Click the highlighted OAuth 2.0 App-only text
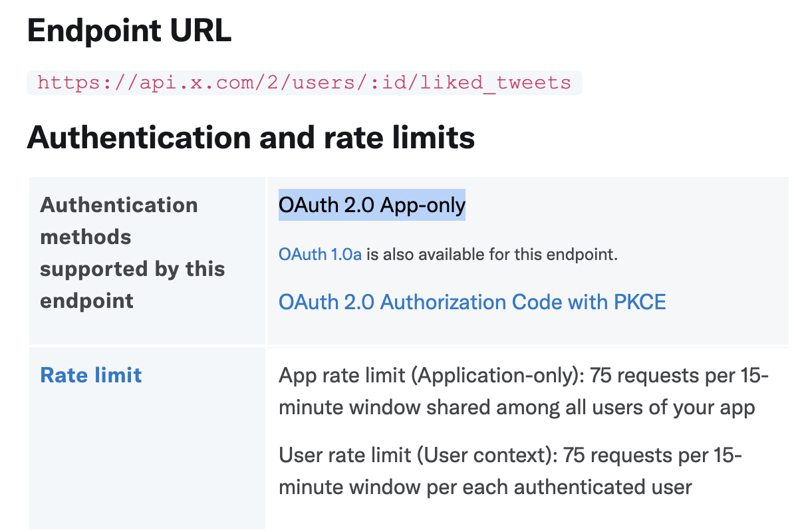 point(371,205)
